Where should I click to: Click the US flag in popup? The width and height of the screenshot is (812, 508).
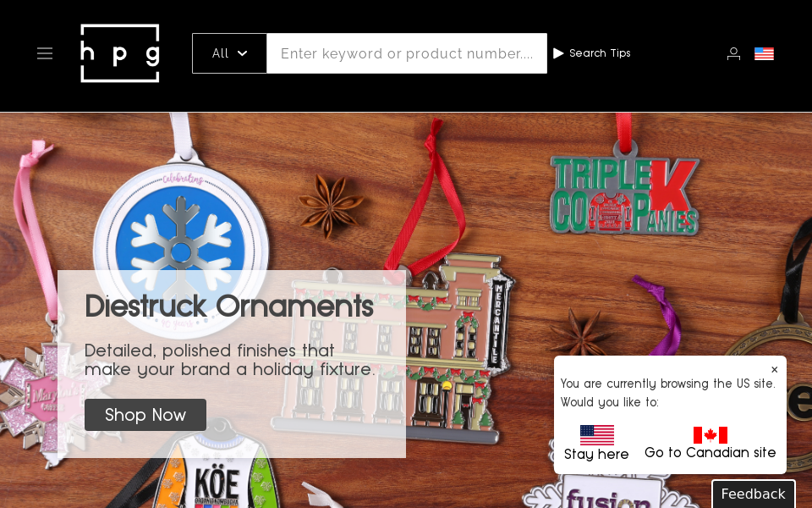point(596,435)
